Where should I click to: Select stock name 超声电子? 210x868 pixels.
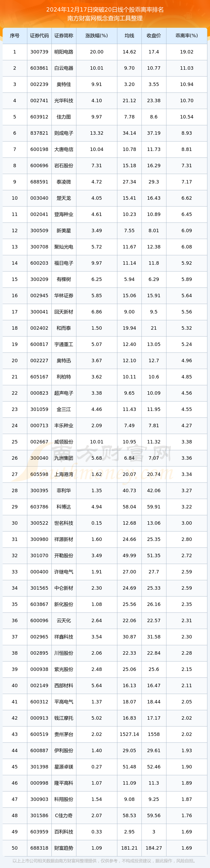pyautogui.click(x=64, y=393)
